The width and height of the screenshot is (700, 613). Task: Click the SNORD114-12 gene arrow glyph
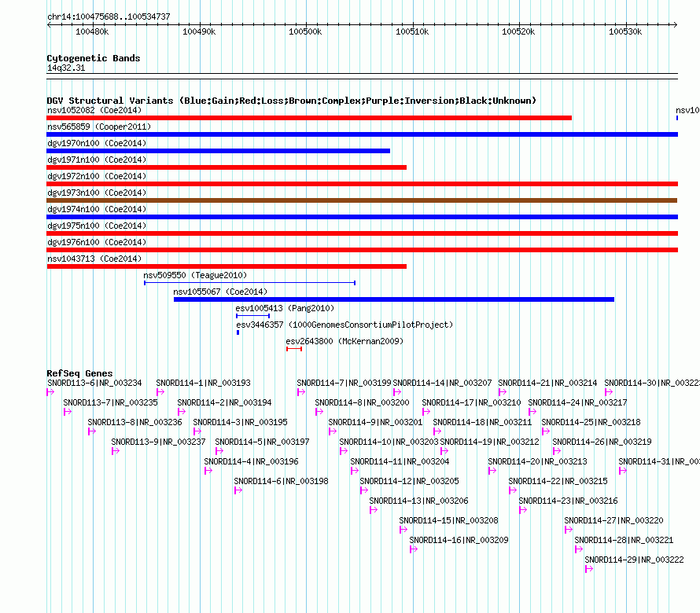(364, 490)
